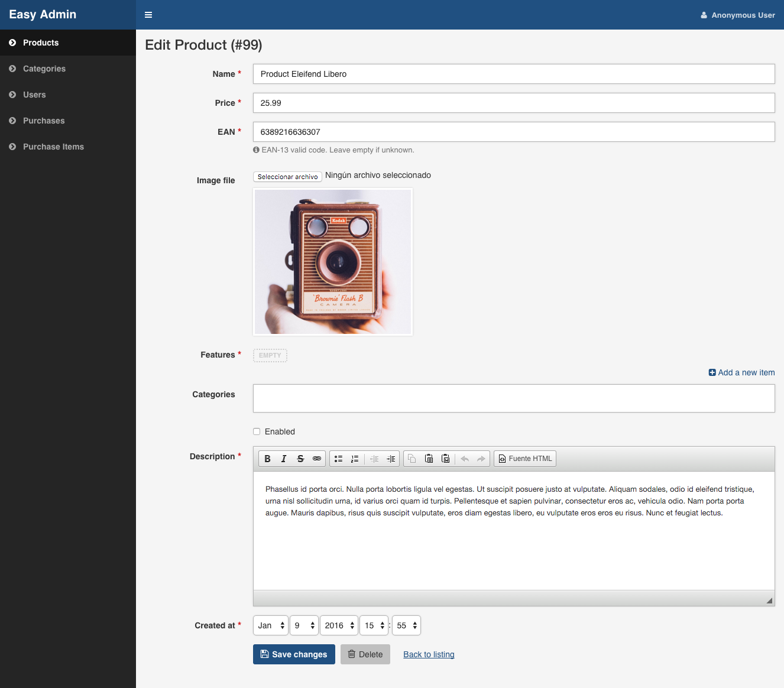Toggle bold formatting in the description editor

[267, 459]
